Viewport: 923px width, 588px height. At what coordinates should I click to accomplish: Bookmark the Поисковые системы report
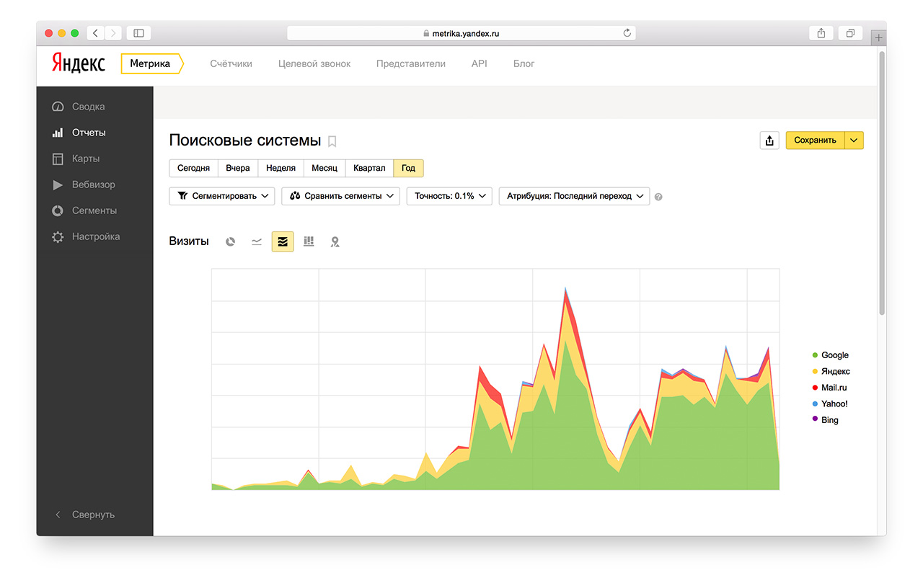[x=332, y=141]
